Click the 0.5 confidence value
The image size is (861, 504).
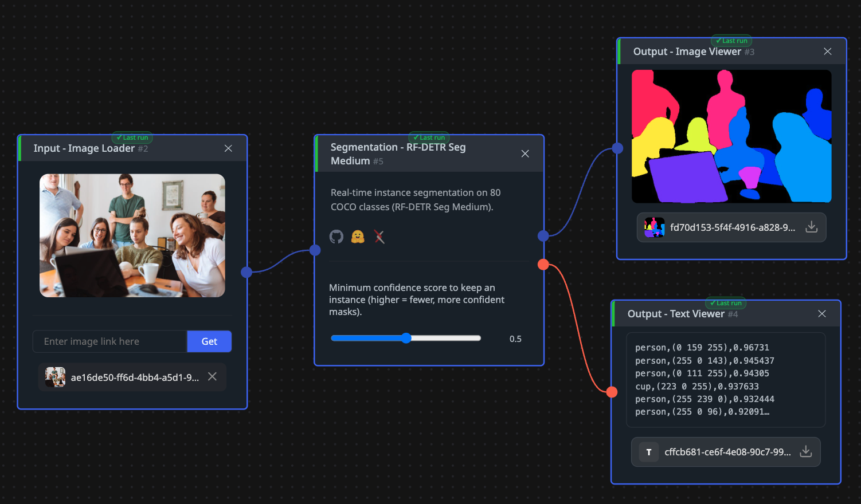click(x=515, y=339)
